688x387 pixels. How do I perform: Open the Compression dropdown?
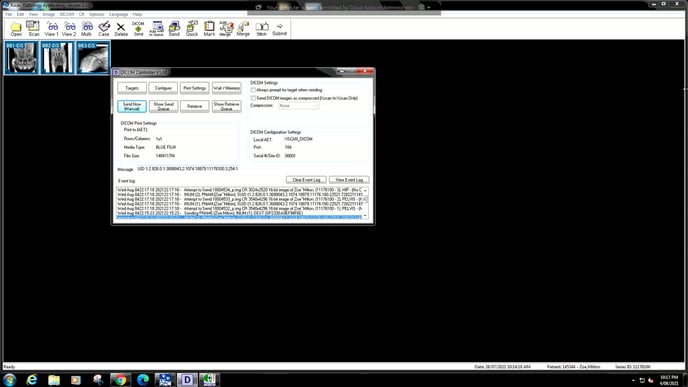click(x=299, y=106)
